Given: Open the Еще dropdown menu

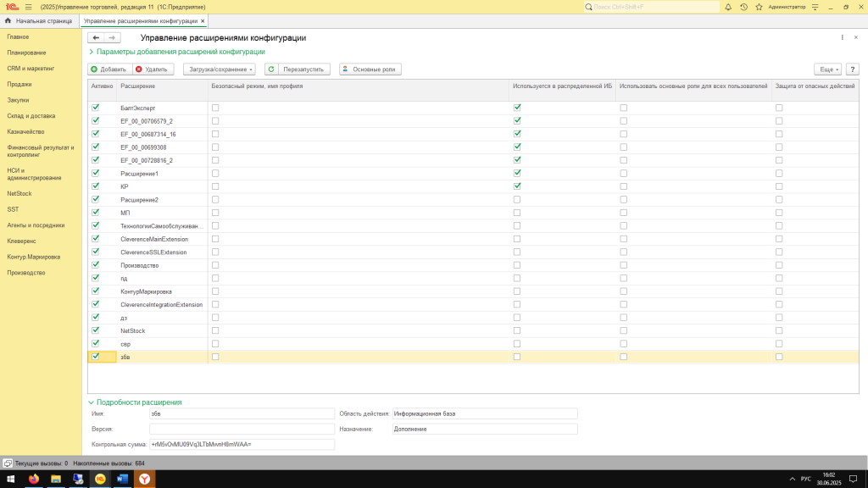Looking at the screenshot, I should (x=827, y=69).
